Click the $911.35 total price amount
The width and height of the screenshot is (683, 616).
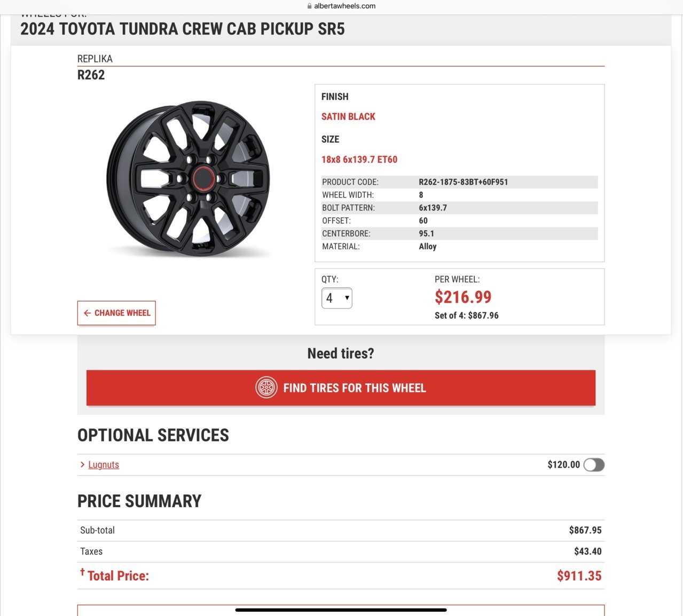[579, 576]
